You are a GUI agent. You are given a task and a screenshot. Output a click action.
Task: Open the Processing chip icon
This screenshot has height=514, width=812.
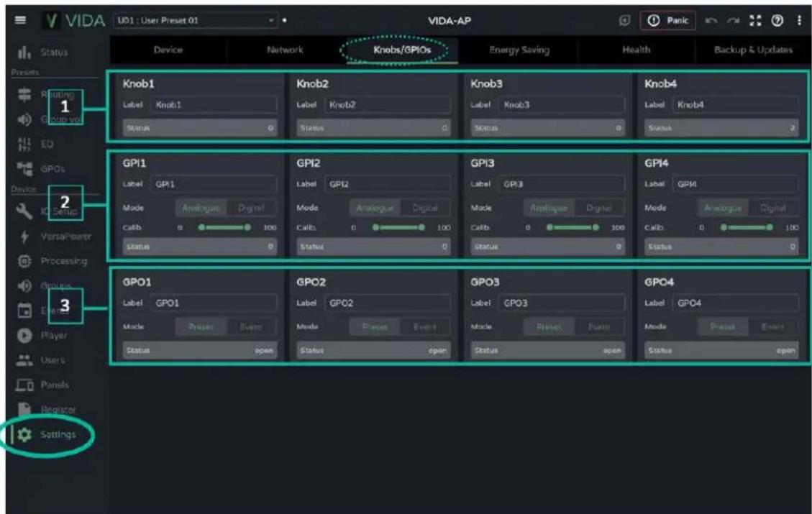tap(24, 261)
